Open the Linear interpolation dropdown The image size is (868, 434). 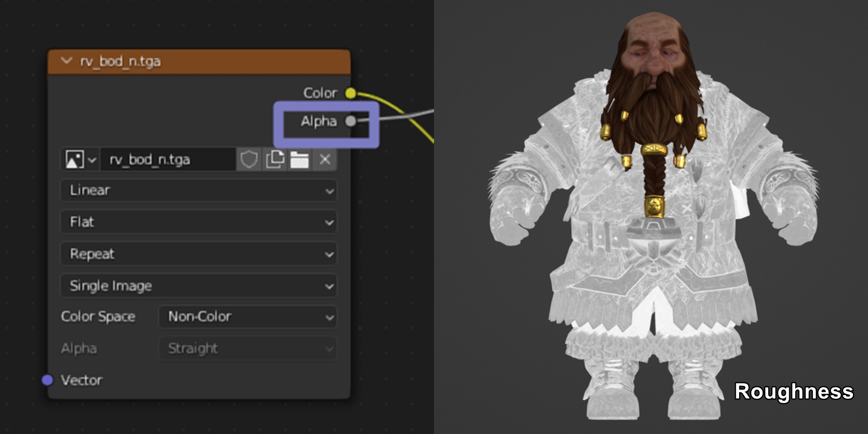coord(199,191)
